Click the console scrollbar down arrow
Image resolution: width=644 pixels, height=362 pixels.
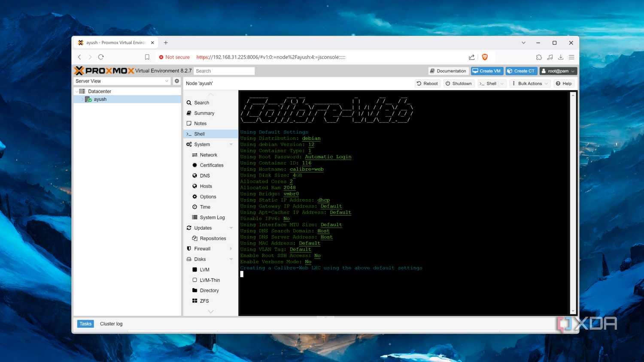click(x=573, y=311)
